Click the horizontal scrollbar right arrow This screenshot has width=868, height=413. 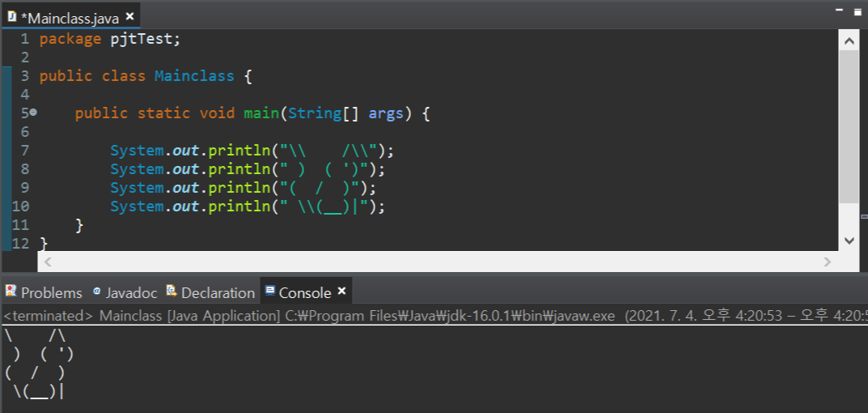pyautogui.click(x=827, y=261)
